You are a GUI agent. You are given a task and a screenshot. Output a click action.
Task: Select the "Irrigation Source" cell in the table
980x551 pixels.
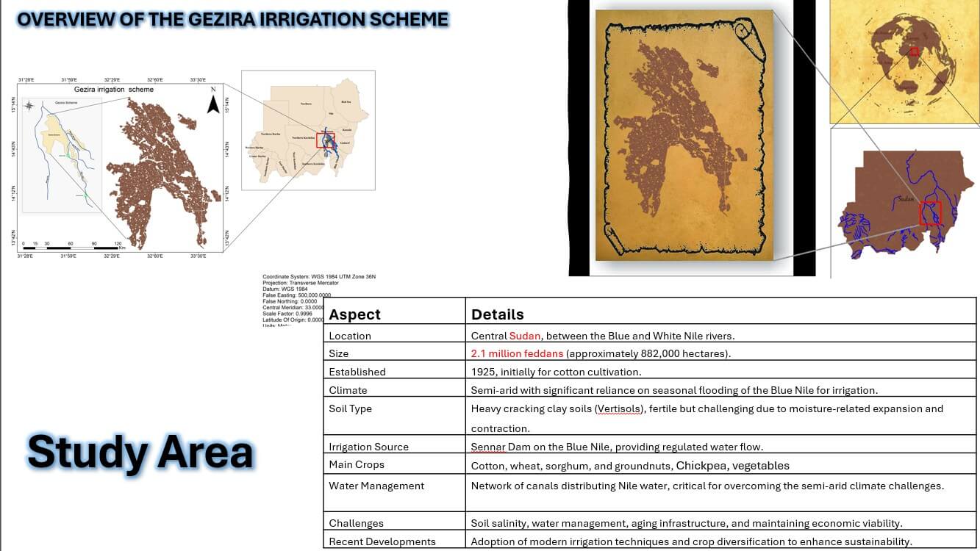coord(394,444)
